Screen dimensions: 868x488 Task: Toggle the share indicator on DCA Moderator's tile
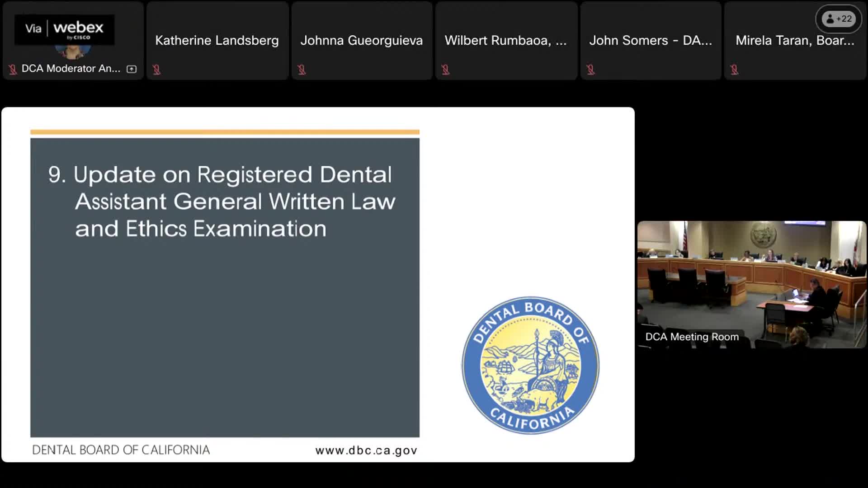(x=131, y=69)
